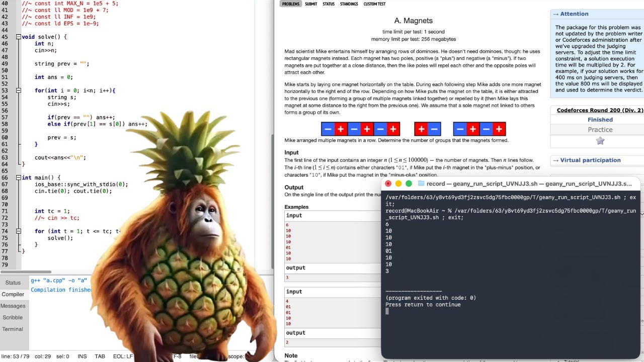This screenshot has height=362, width=644.
Task: Click the TAB indicator in the status bar
Action: point(100,356)
